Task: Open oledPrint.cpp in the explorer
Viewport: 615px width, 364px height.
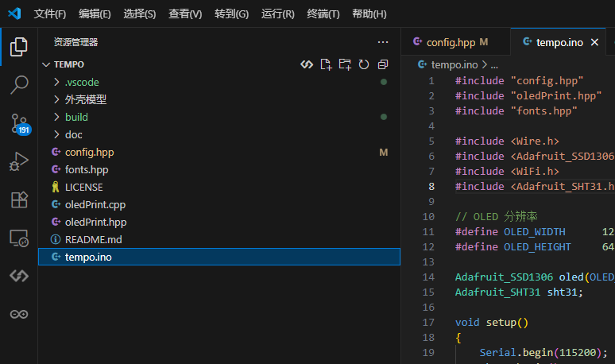Action: point(95,204)
